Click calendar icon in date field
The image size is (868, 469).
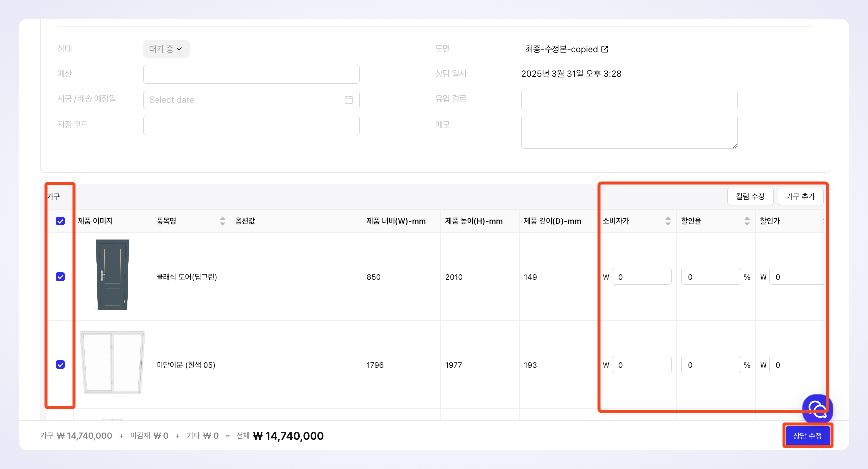tap(349, 100)
